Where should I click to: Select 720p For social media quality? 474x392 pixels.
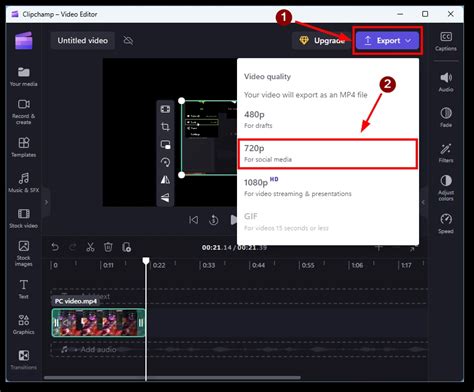[328, 154]
